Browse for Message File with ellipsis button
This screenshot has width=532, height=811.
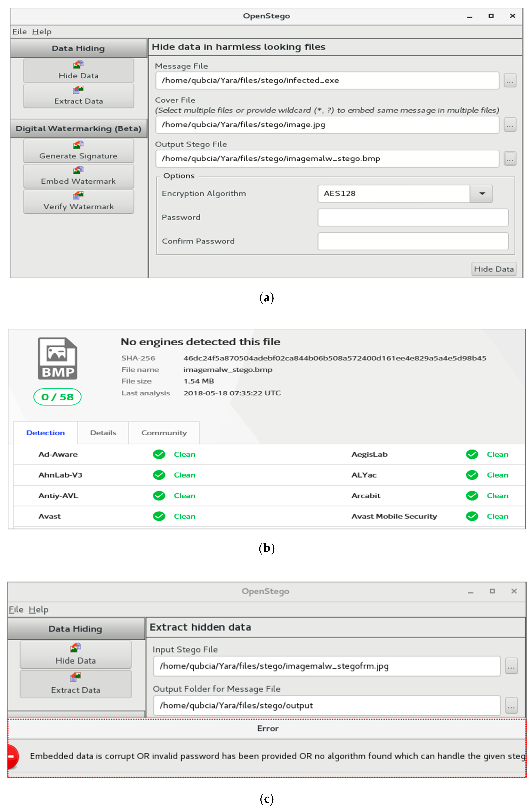tap(510, 80)
